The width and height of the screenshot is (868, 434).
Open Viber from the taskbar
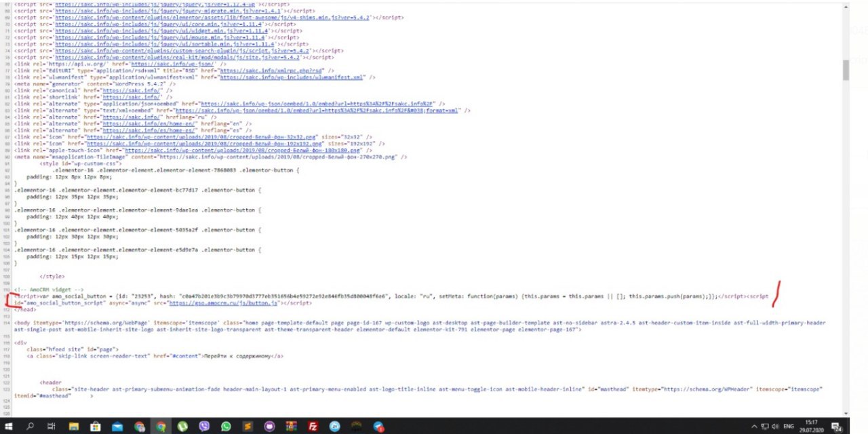[204, 426]
